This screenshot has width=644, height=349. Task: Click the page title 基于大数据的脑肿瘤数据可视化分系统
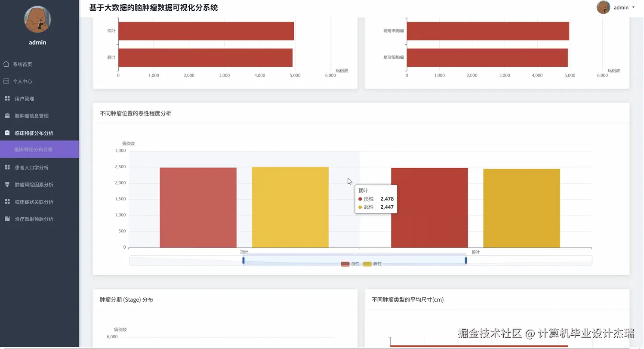[154, 7]
